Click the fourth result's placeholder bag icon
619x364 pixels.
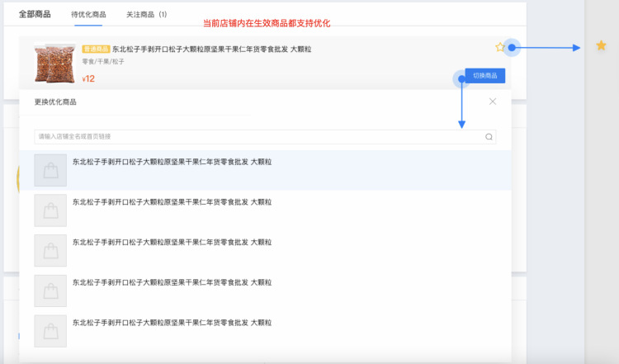point(50,291)
